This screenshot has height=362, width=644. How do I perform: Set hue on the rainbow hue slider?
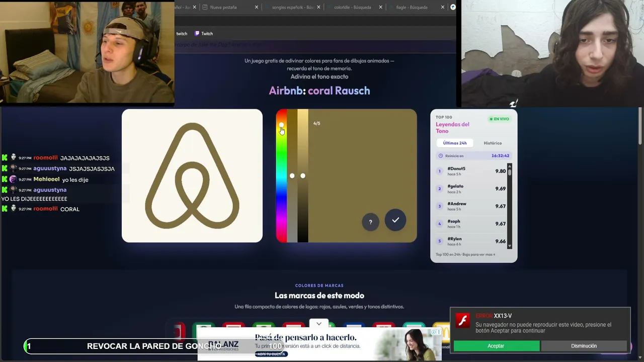[x=281, y=176]
